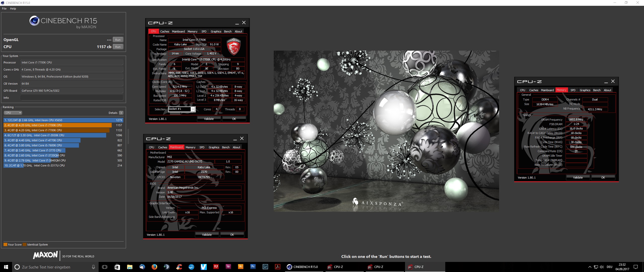This screenshot has width=644, height=272.
Task: Open SPD tab in CPU-Z CPU window
Action: point(204,31)
